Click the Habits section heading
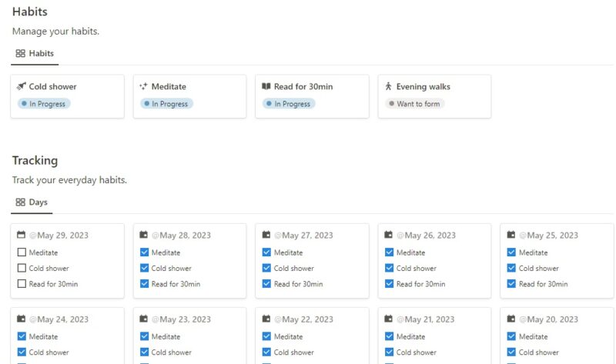The width and height of the screenshot is (616, 364). pyautogui.click(x=30, y=12)
